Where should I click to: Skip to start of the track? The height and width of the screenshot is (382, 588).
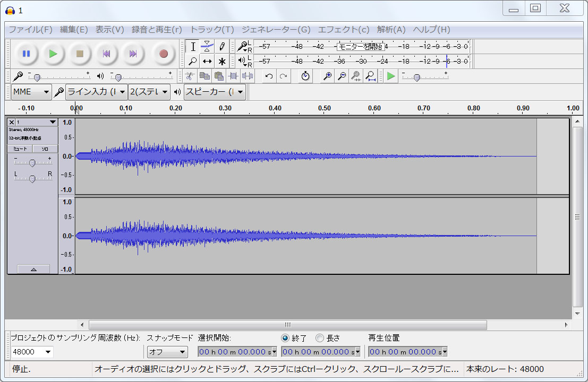point(107,54)
